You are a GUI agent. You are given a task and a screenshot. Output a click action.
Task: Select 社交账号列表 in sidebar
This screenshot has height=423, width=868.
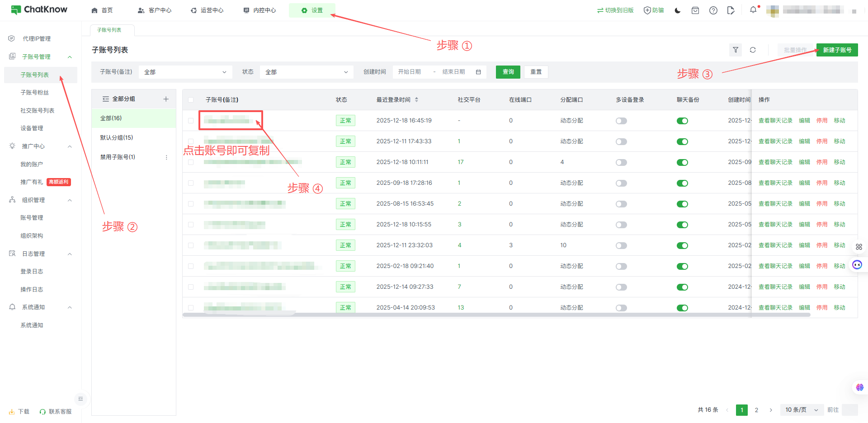(x=37, y=111)
